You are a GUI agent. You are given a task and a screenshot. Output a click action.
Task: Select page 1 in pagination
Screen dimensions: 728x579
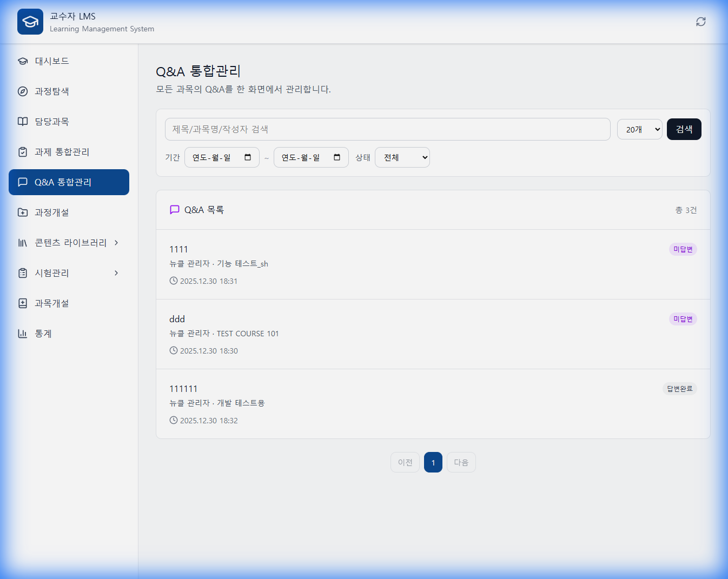click(433, 462)
